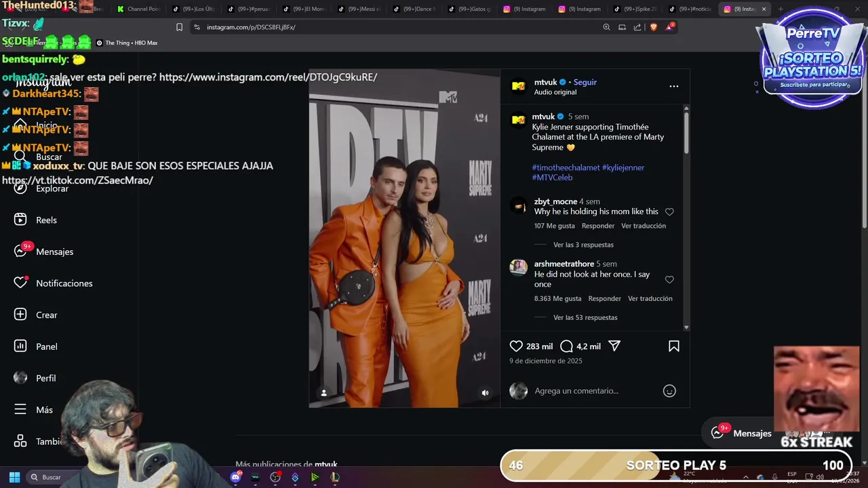Viewport: 868px width, 488px height.
Task: Open Brave Rewards triangle icon
Action: tap(670, 27)
